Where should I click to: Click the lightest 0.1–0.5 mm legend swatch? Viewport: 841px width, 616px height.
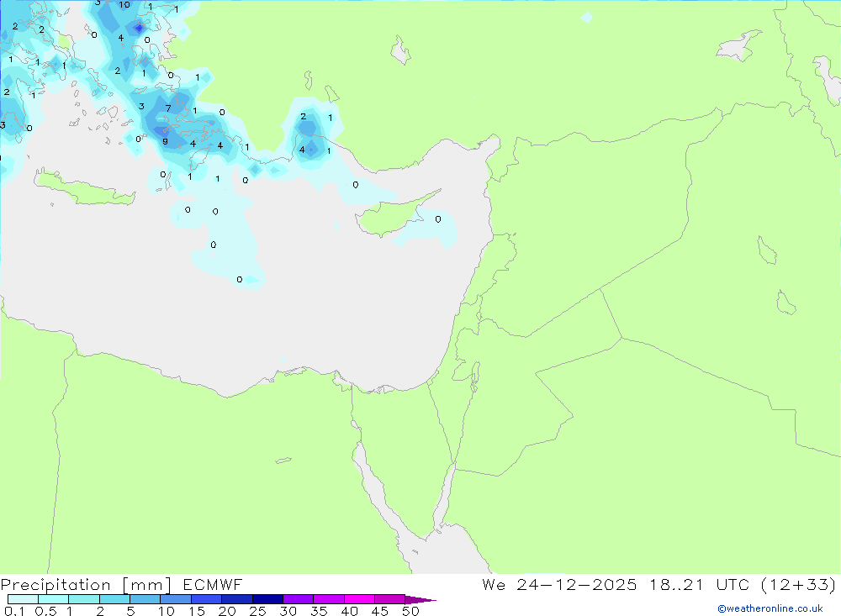(x=23, y=599)
